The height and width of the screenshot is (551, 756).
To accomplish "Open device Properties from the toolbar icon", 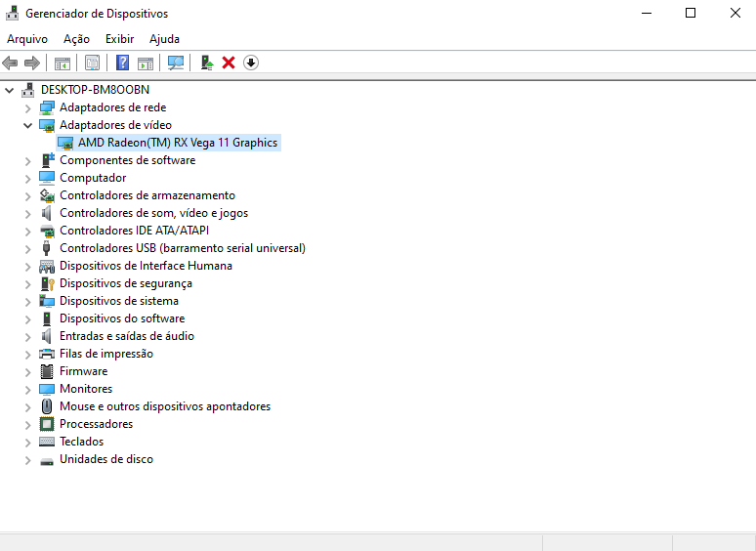I will click(x=92, y=63).
